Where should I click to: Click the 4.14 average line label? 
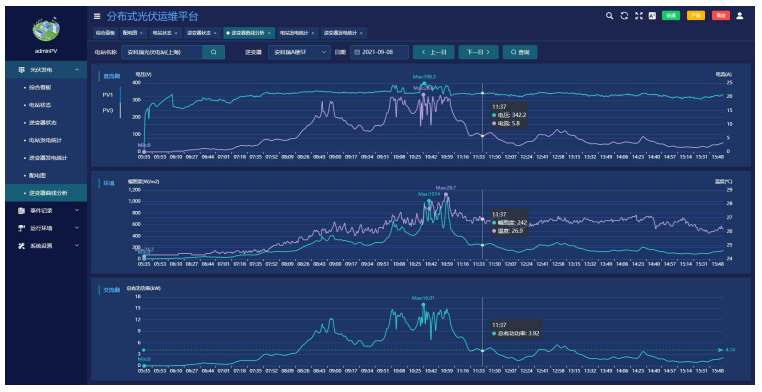pos(730,350)
